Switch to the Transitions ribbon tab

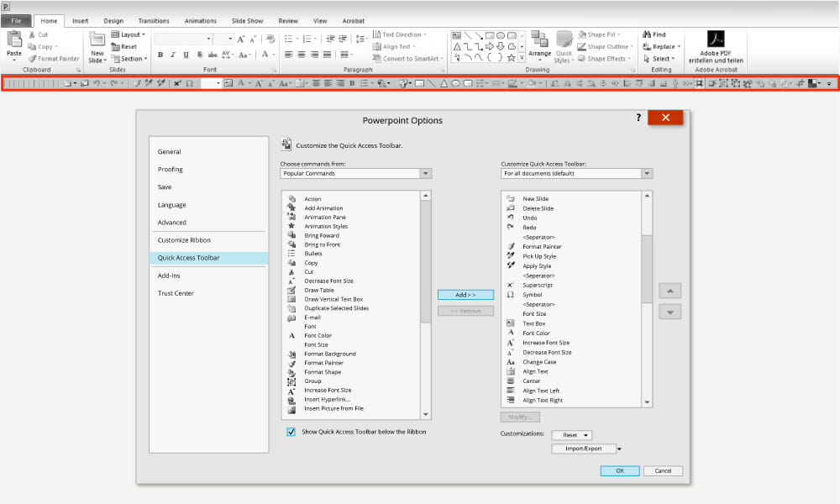click(x=154, y=21)
